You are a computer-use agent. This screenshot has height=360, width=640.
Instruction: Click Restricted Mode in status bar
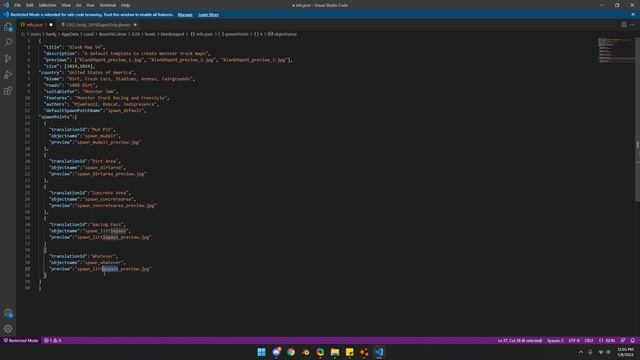(21, 340)
